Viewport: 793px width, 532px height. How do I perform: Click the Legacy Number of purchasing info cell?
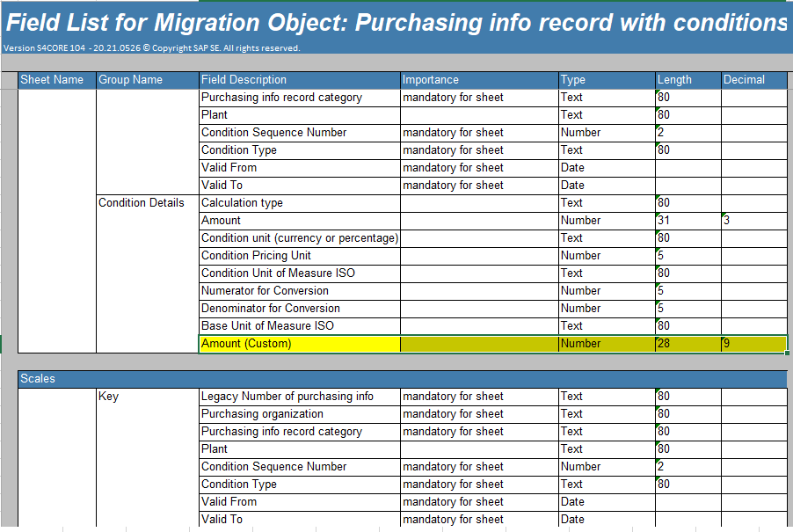pyautogui.click(x=300, y=397)
